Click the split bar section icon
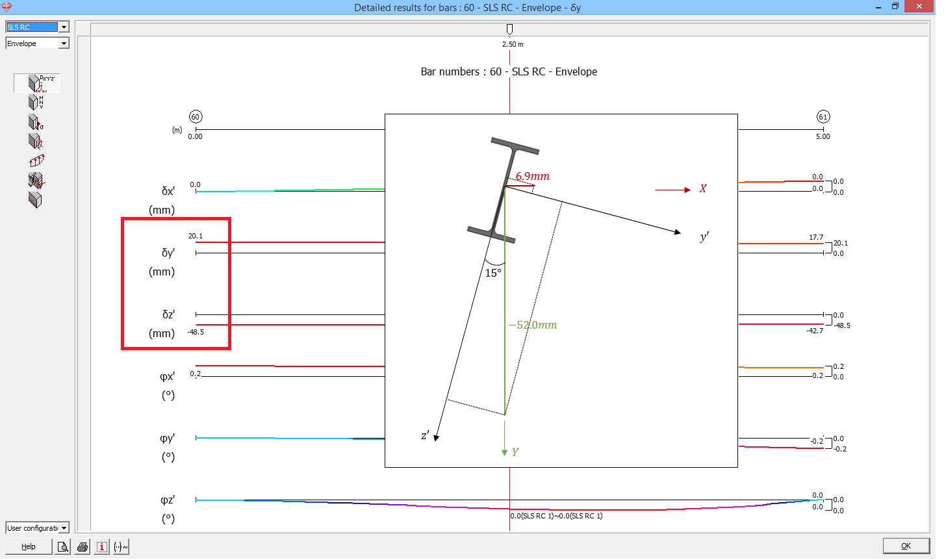The width and height of the screenshot is (946, 560). [36, 180]
